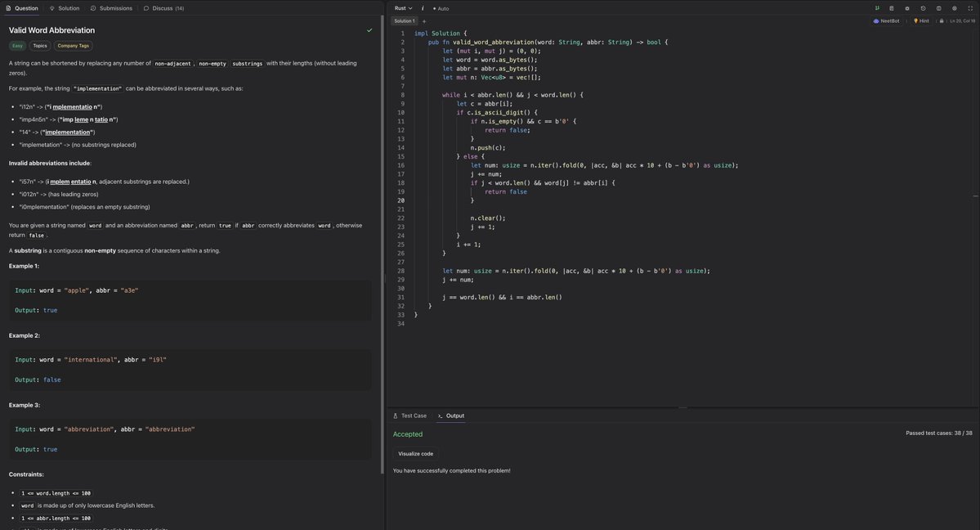Click the Visualize code button
The width and height of the screenshot is (980, 530).
(416, 454)
